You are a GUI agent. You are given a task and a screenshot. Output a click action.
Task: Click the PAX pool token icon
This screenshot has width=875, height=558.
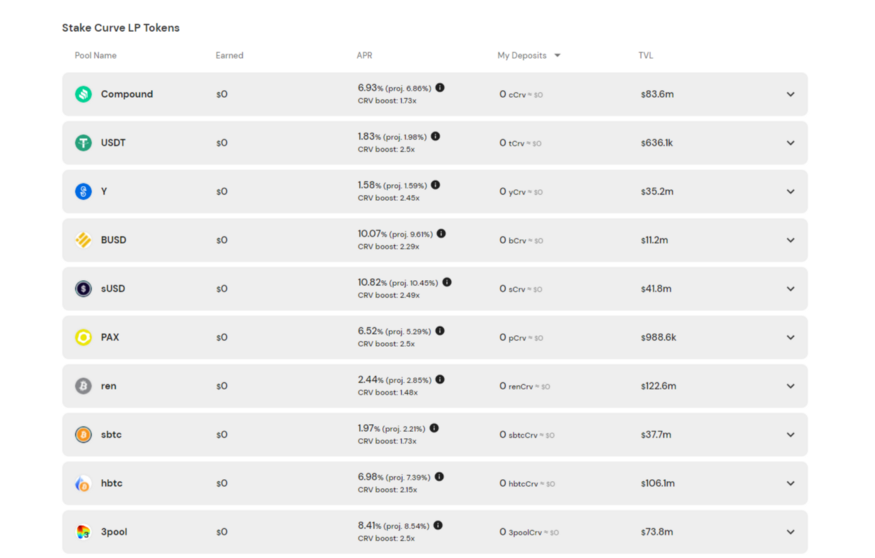83,337
